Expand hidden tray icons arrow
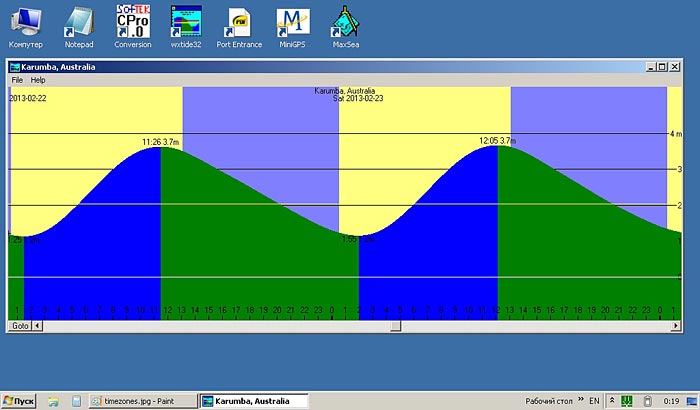 [x=612, y=401]
